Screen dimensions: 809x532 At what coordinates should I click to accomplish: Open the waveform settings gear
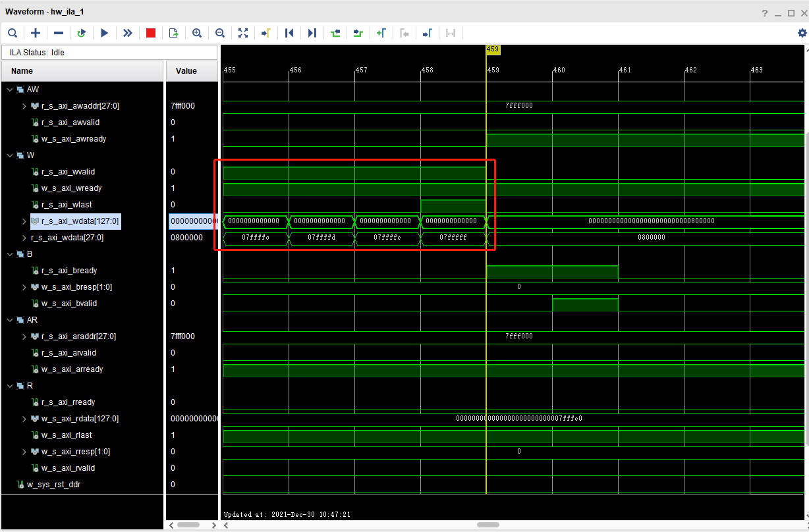(802, 33)
